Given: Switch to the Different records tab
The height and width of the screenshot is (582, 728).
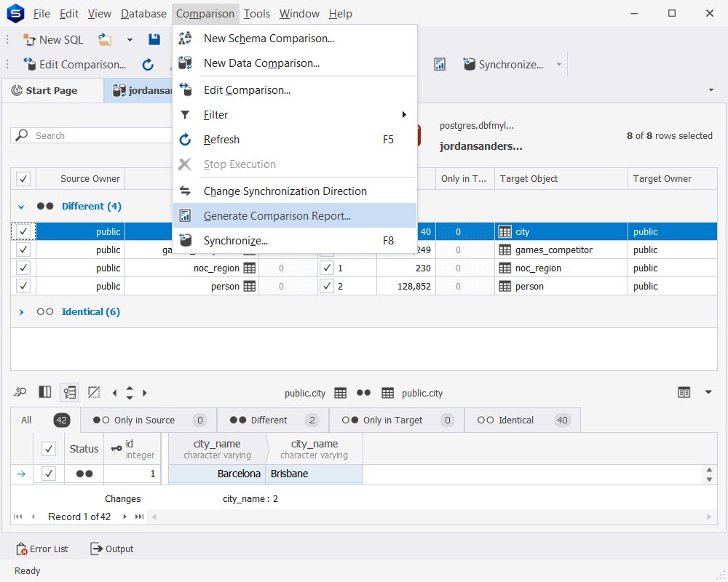Looking at the screenshot, I should click(273, 420).
